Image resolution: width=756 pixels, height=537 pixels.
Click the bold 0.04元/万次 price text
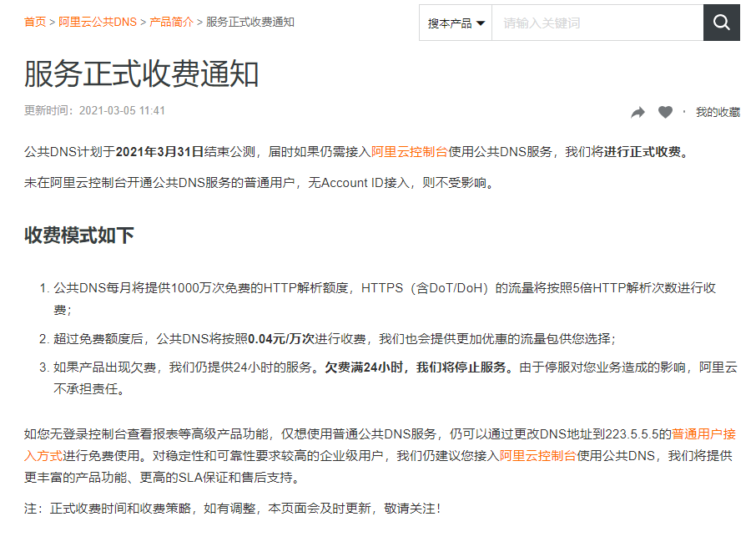[281, 339]
